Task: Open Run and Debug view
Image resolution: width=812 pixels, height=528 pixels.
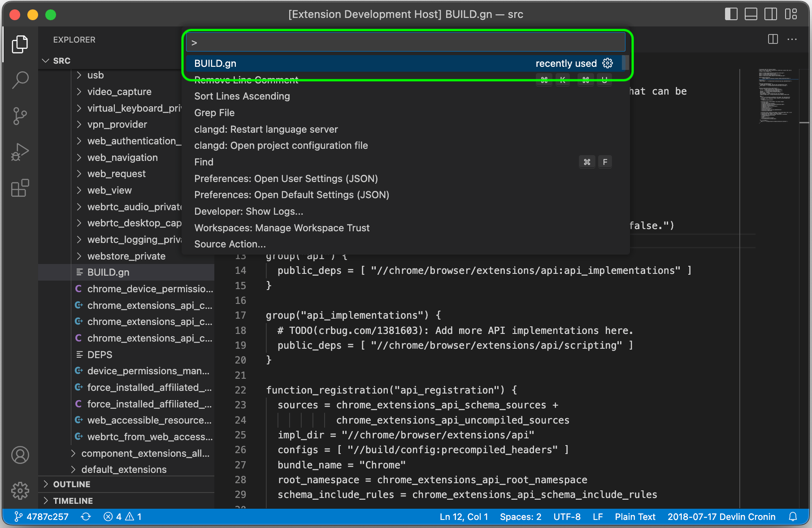Action: 20,152
